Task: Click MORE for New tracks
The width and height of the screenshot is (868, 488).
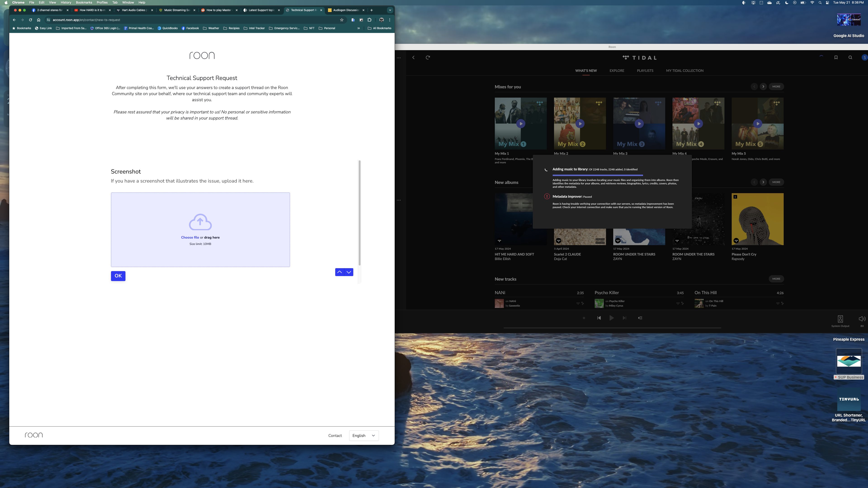Action: point(776,279)
